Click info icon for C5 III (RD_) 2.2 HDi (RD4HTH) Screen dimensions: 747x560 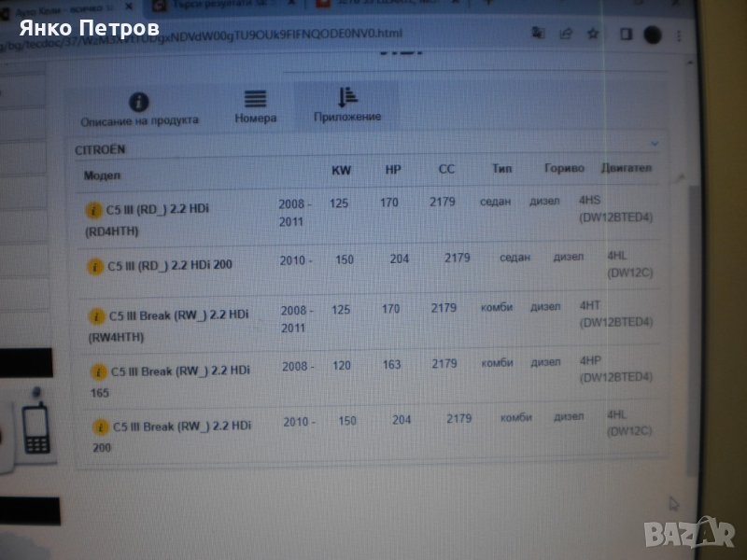(x=92, y=208)
